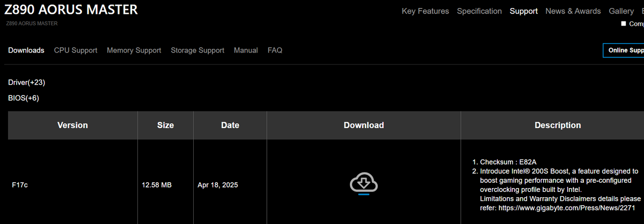Click the Online Support button
The height and width of the screenshot is (224, 644).
[x=624, y=50]
